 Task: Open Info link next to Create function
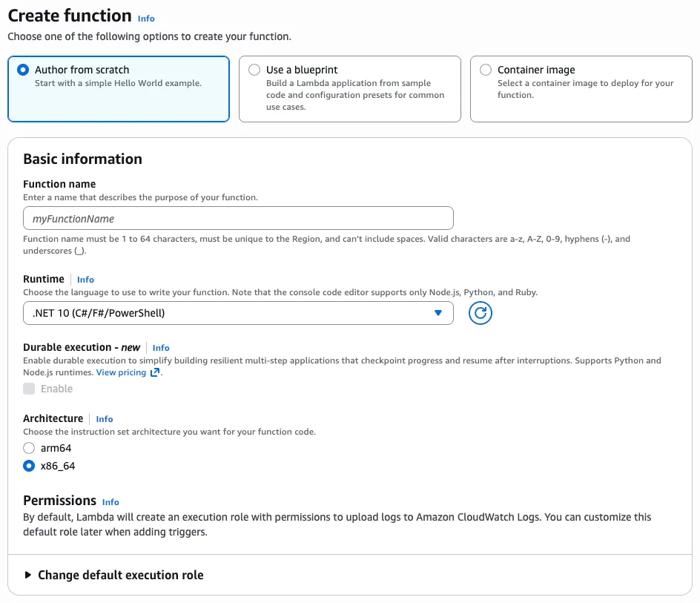click(x=146, y=19)
